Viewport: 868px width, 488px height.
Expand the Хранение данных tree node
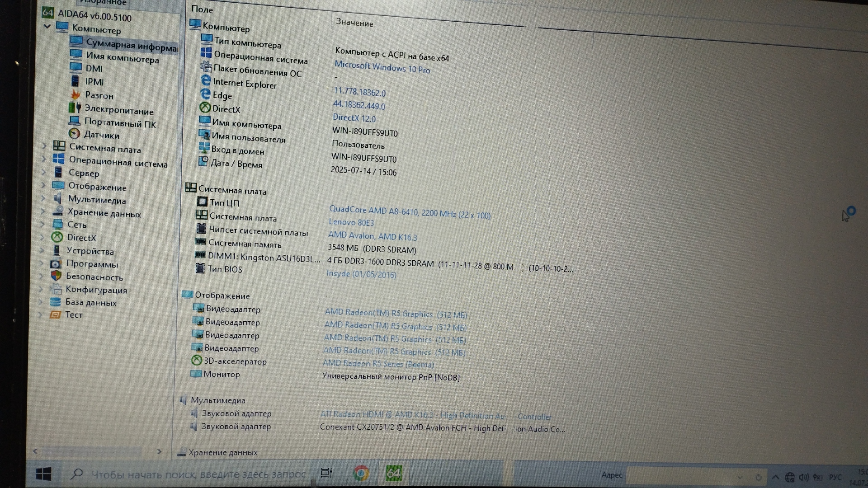click(x=43, y=211)
